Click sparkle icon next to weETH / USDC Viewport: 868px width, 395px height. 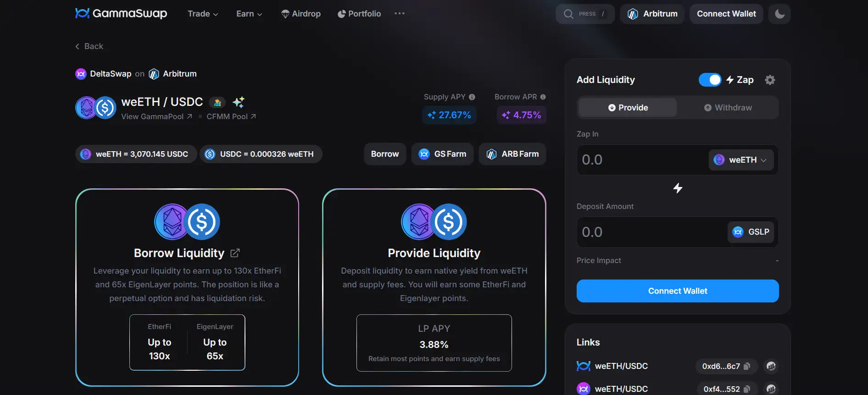[x=239, y=102]
